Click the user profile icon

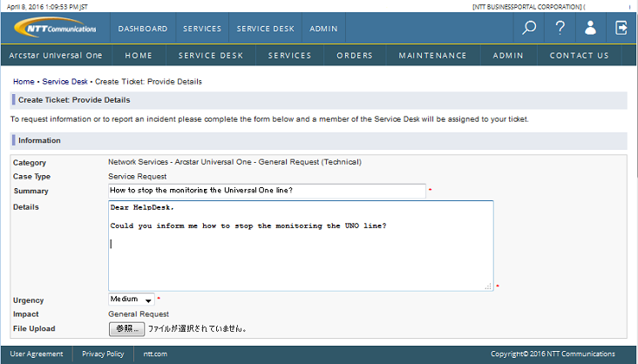(590, 28)
